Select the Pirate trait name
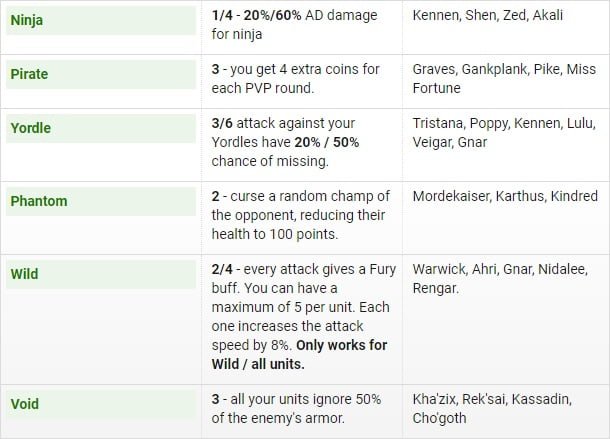Screen dimensions: 610x439 tap(29, 74)
